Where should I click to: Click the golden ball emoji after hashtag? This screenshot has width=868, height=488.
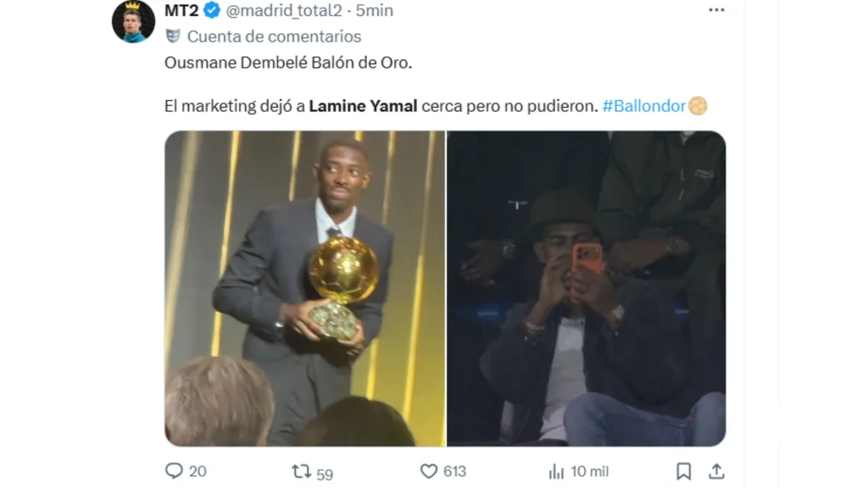[x=698, y=107]
